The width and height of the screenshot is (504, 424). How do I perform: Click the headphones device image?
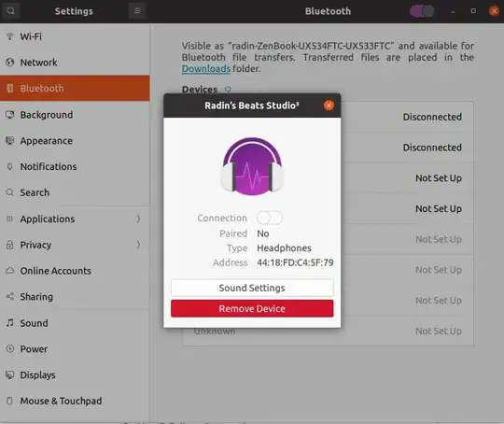tap(252, 166)
